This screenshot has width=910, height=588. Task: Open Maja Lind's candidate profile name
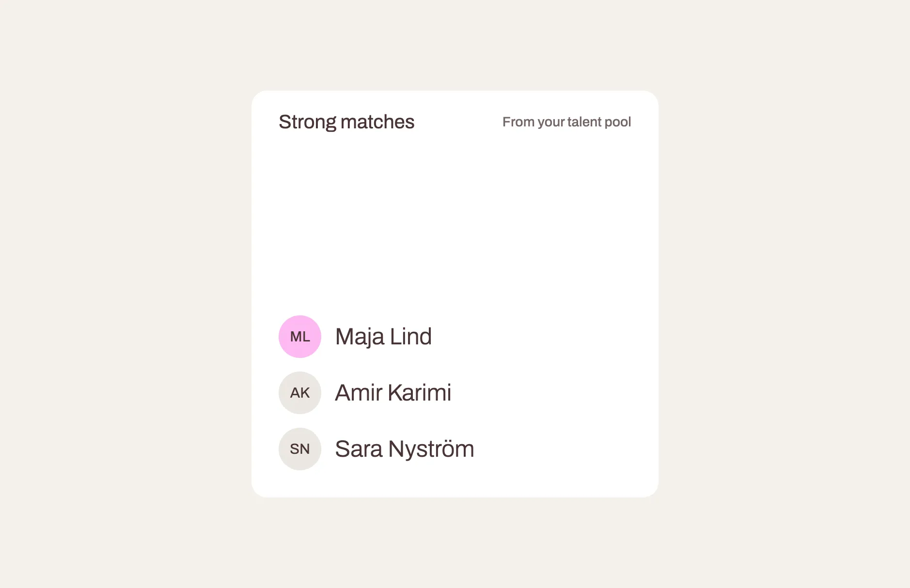pyautogui.click(x=383, y=337)
